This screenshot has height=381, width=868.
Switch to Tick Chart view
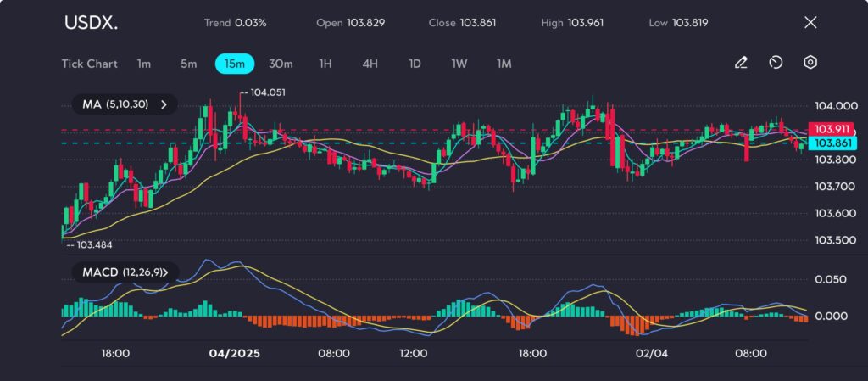click(x=89, y=64)
